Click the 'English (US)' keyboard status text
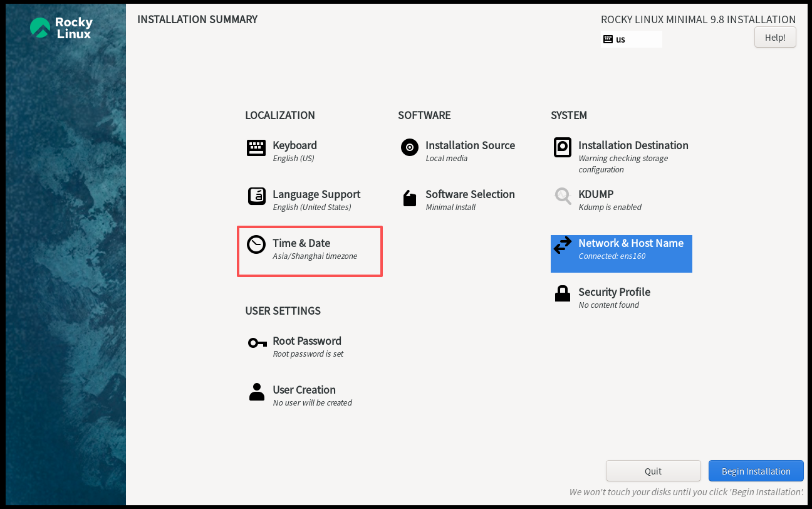 (293, 159)
